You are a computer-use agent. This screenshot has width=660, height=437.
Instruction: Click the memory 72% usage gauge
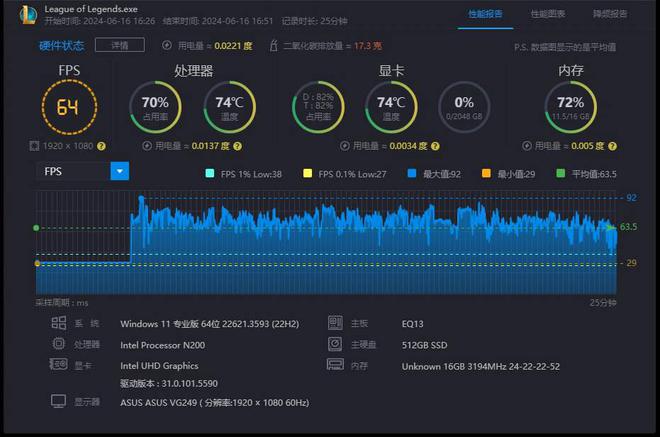[x=571, y=107]
